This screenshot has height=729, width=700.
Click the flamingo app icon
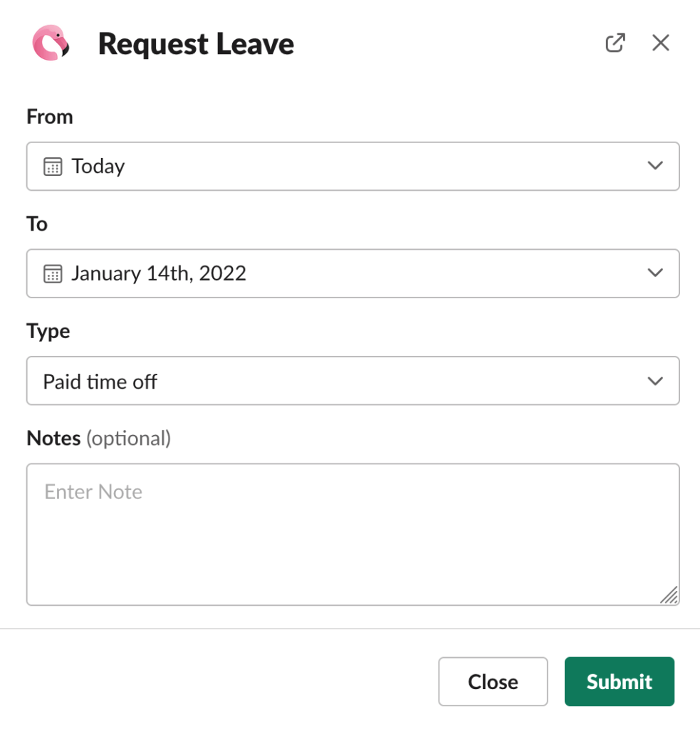(x=50, y=43)
